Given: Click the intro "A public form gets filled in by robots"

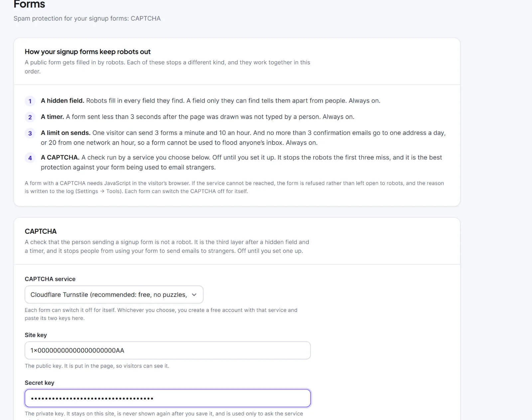Looking at the screenshot, I should click(168, 67).
